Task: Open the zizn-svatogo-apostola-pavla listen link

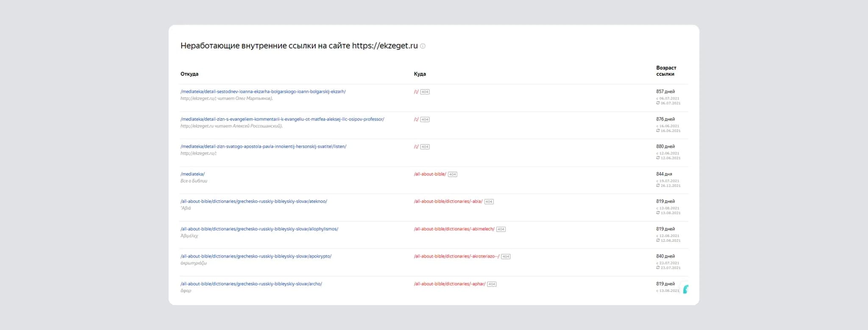Action: 263,147
